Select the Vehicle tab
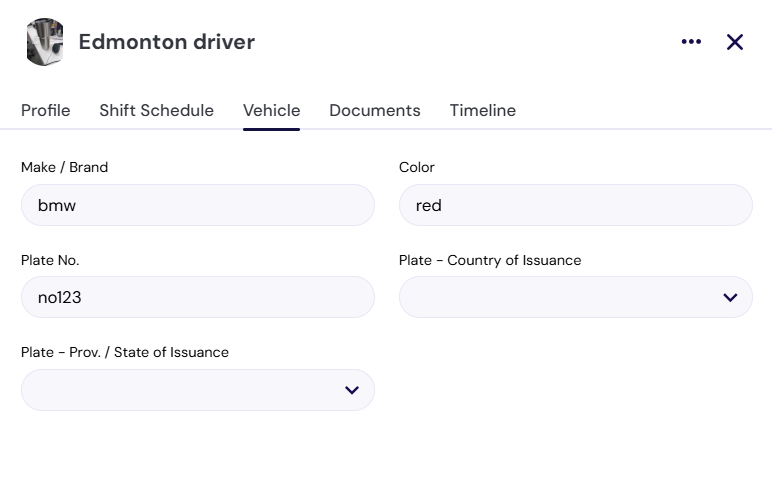772x504 pixels. coord(271,110)
